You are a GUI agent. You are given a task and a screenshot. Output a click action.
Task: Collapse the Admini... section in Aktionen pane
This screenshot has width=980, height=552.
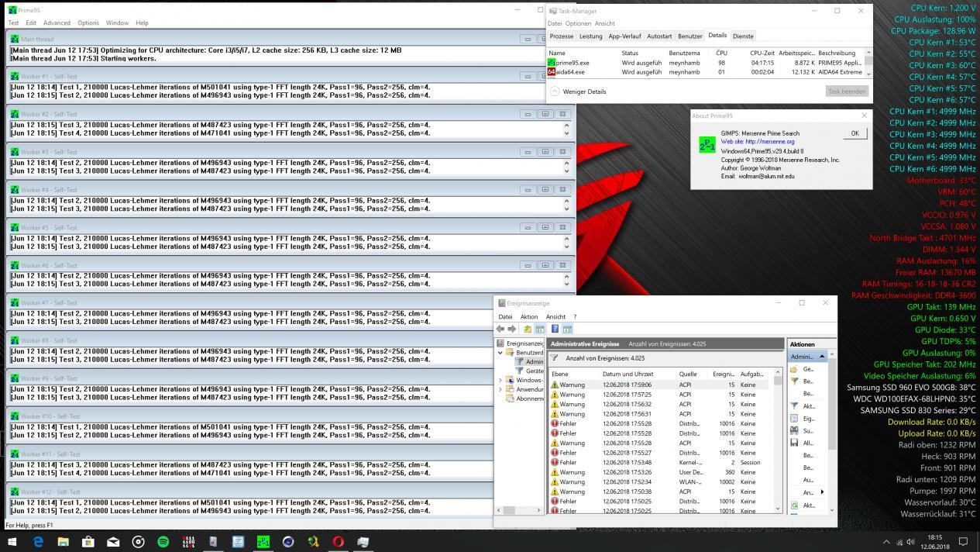click(822, 357)
